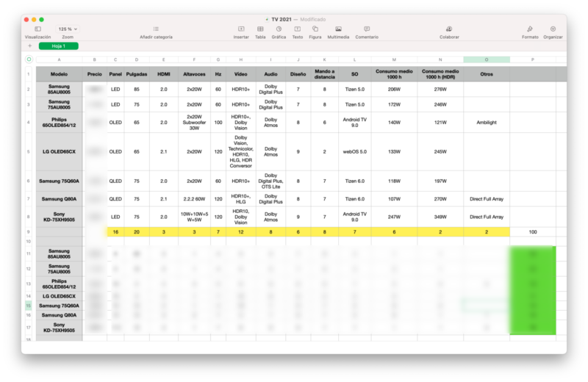Image resolution: width=588 pixels, height=382 pixels.
Task: Select column O header
Action: tap(486, 60)
